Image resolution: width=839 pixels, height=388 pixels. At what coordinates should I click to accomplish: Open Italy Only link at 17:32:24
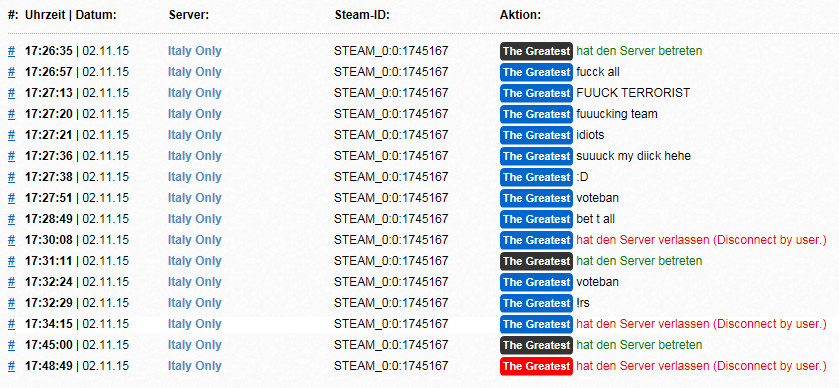tap(195, 282)
